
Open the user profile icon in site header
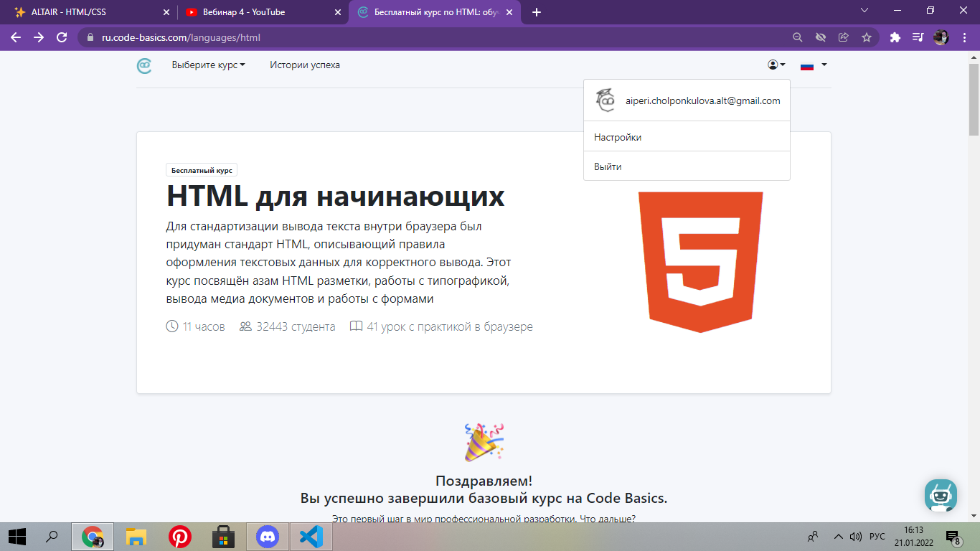click(x=771, y=65)
